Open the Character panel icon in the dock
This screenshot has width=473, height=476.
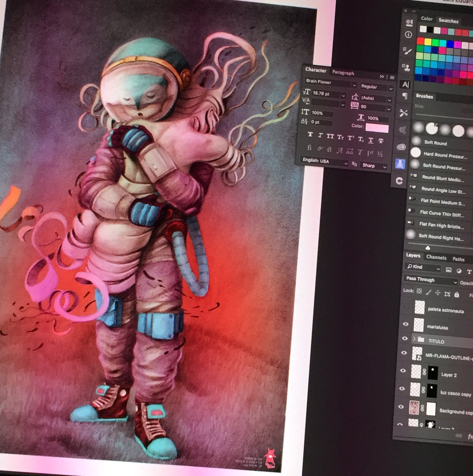(405, 84)
